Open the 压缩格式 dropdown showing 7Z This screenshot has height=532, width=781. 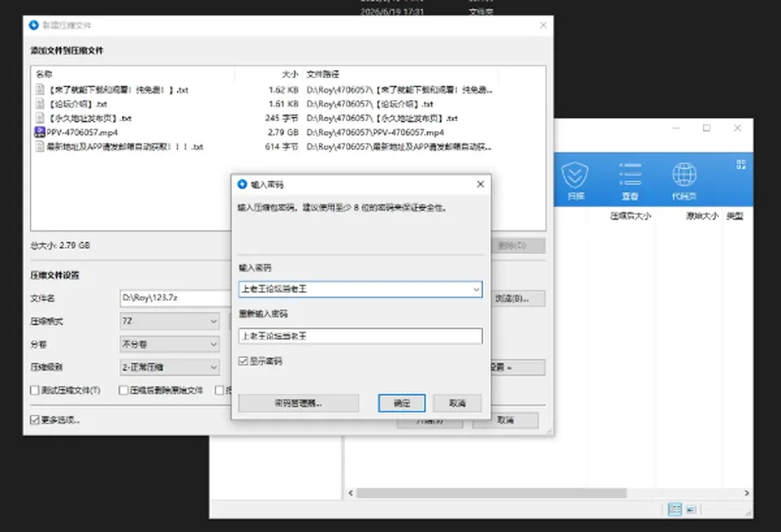point(169,321)
